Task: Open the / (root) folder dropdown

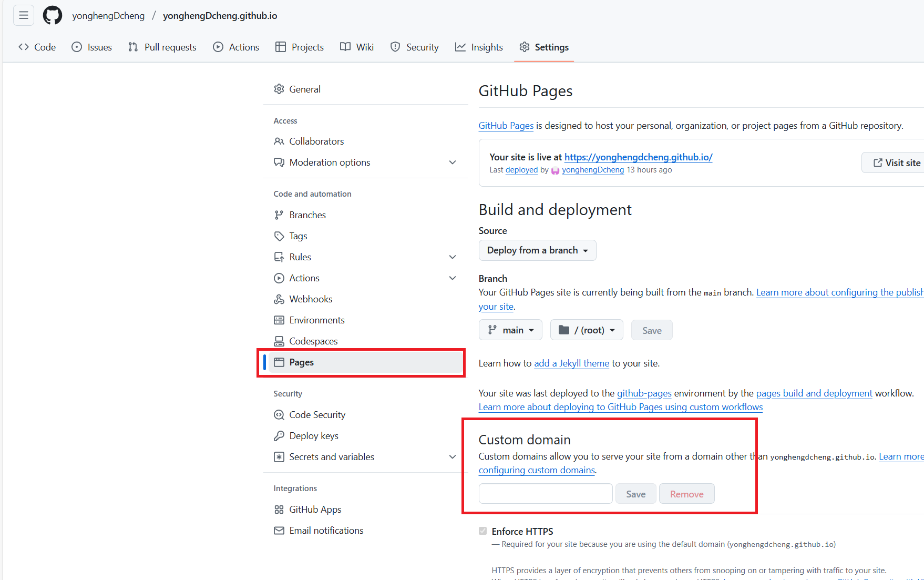Action: click(x=586, y=330)
